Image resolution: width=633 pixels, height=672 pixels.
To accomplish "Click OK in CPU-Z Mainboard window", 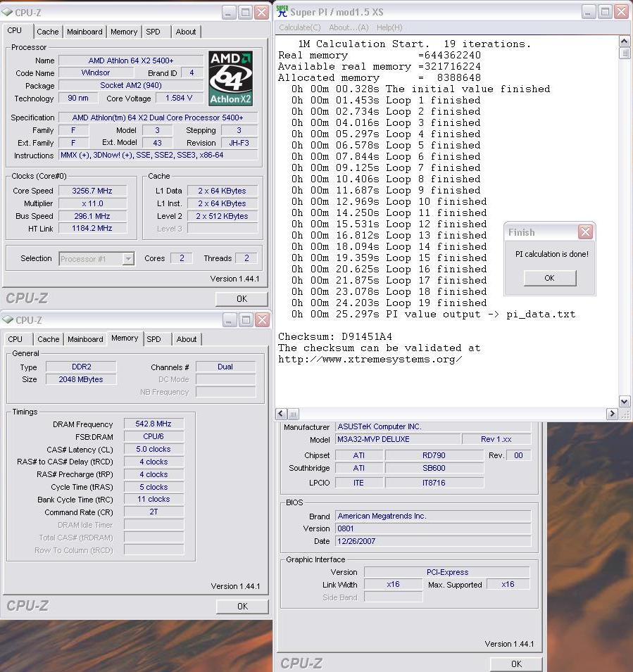I will coord(516,664).
